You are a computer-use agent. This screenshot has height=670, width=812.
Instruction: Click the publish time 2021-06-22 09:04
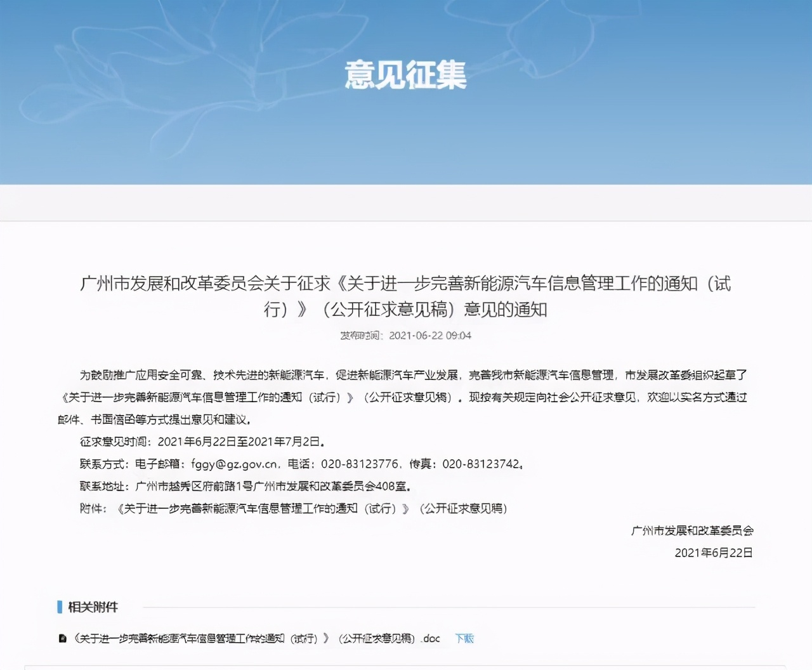[430, 336]
